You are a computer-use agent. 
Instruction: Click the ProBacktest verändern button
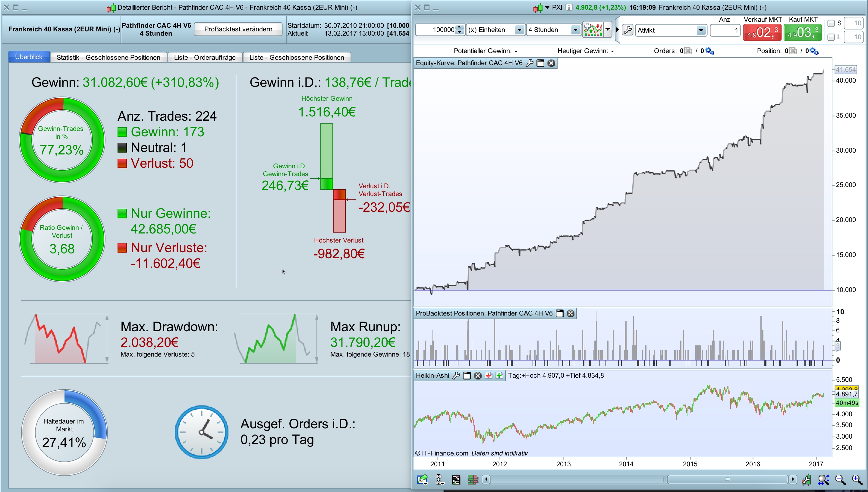pos(238,29)
